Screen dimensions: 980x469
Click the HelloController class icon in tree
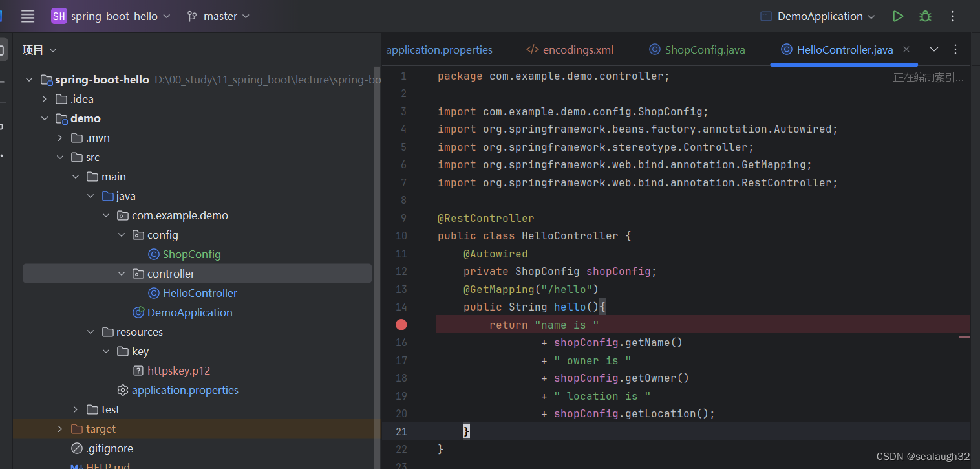(154, 293)
